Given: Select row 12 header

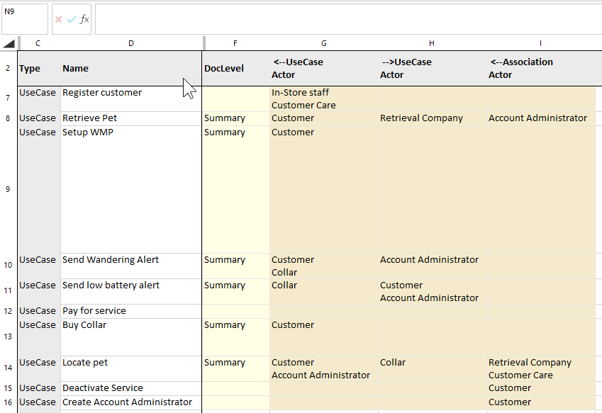Looking at the screenshot, I should click(x=8, y=311).
